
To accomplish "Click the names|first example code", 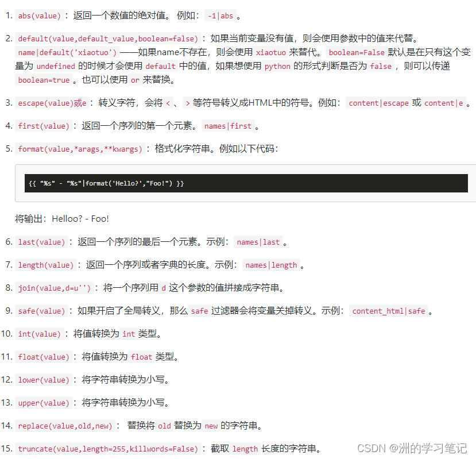I will coord(228,126).
